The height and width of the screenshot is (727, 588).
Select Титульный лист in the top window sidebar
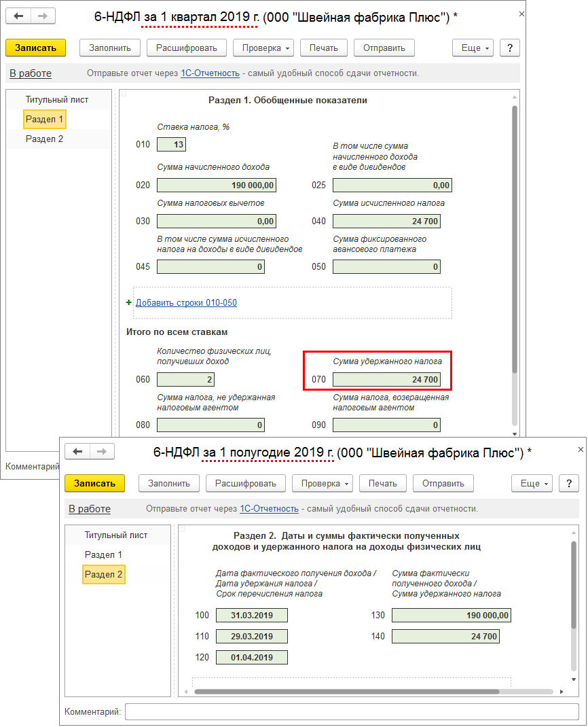click(57, 99)
